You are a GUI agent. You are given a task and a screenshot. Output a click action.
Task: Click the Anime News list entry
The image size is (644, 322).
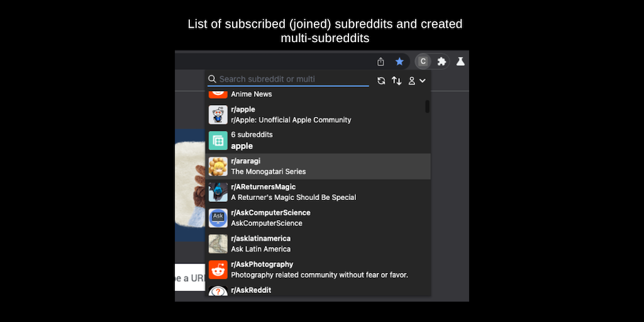318,95
